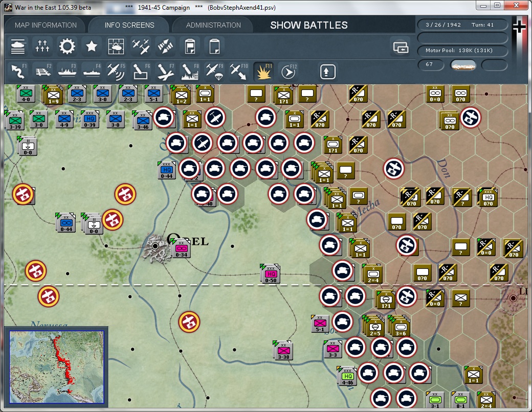Open the losses screen with grave crosses icon
Screen dimensions: 532x412
[42, 46]
